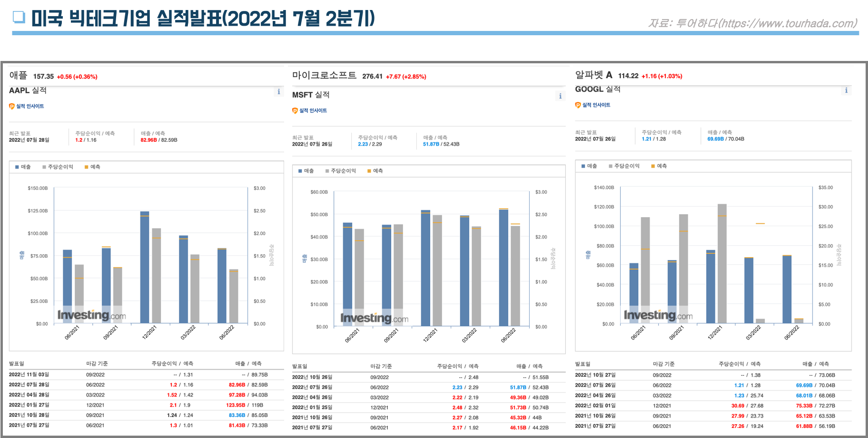Toggle the 주당순이익 legend in AAPL chart
This screenshot has height=438, width=868.
(x=58, y=167)
